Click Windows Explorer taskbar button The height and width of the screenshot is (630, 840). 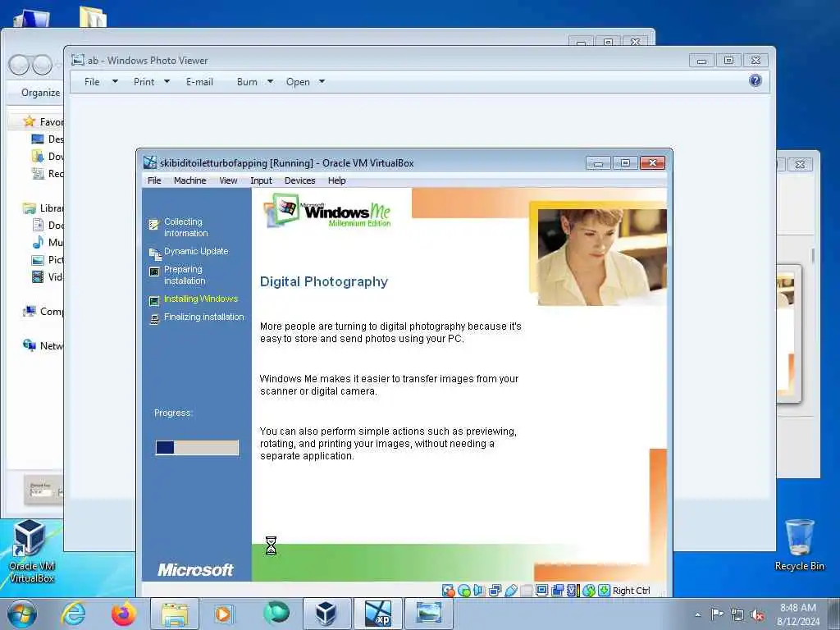point(175,614)
